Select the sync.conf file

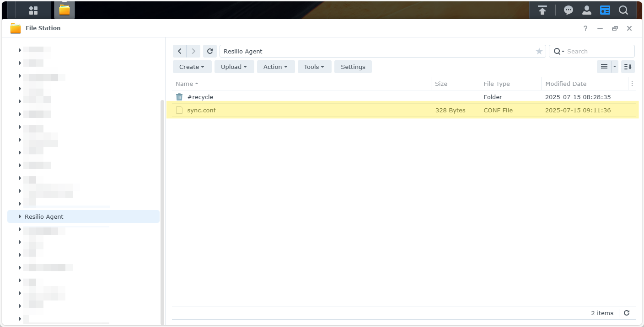(201, 110)
